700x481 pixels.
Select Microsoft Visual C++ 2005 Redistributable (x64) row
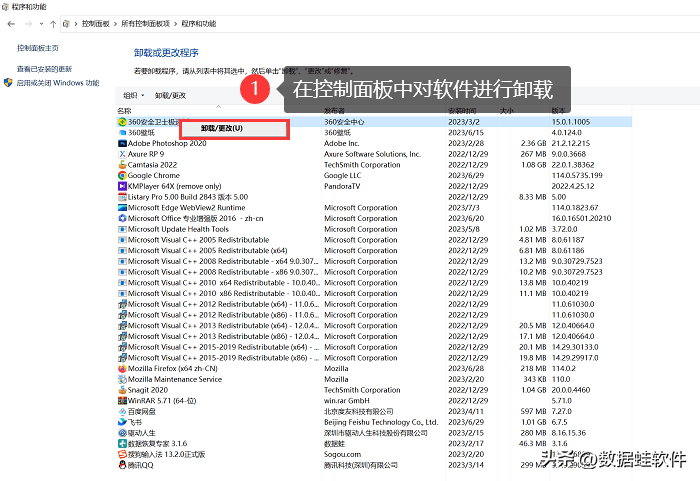(x=374, y=251)
